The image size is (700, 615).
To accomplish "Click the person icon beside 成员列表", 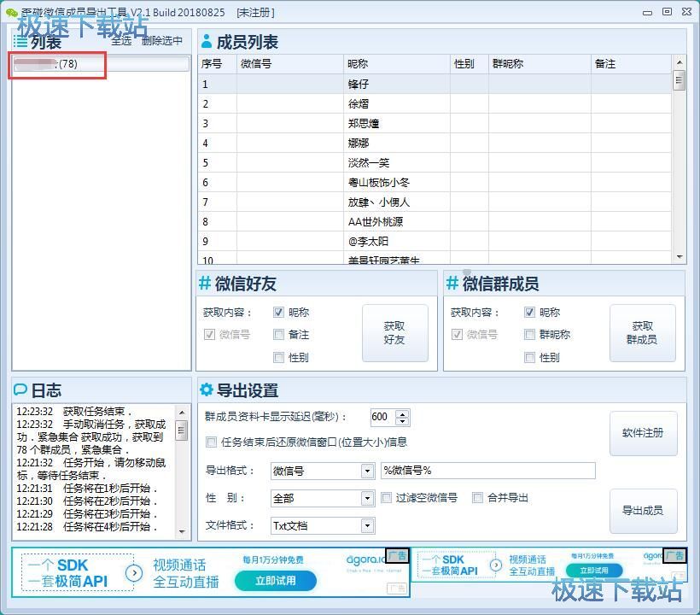I will tap(207, 41).
